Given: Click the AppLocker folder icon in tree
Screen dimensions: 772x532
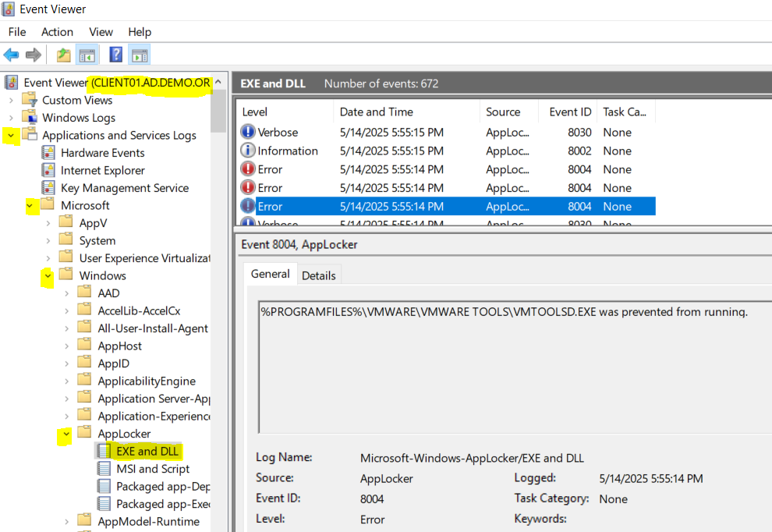Looking at the screenshot, I should pyautogui.click(x=85, y=432).
